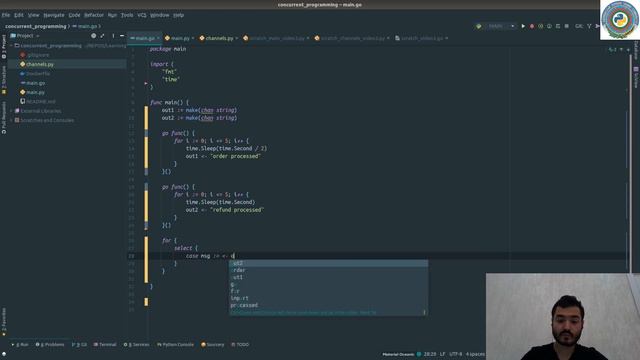Open the run configuration dropdown
Screen dimensions: 640x360
(x=502, y=26)
